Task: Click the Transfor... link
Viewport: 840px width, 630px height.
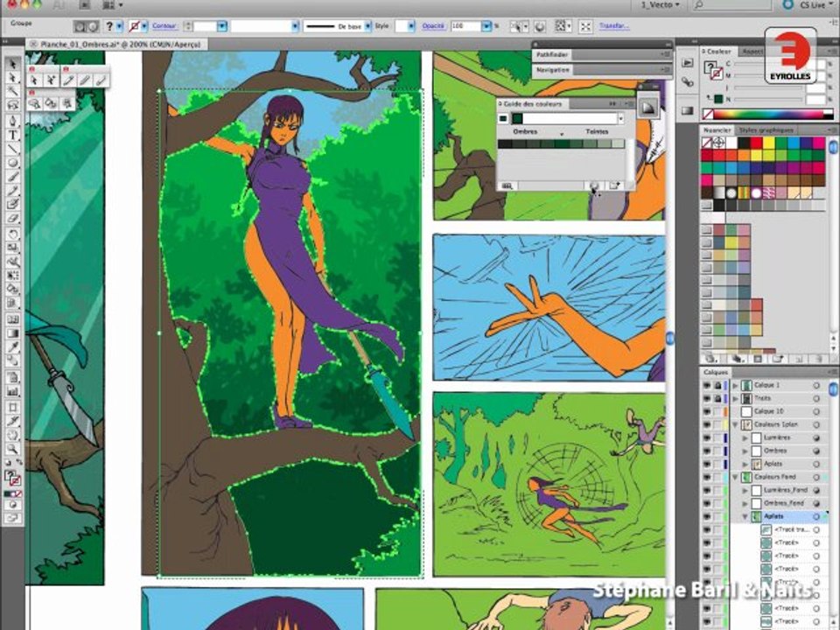Action: (x=614, y=26)
